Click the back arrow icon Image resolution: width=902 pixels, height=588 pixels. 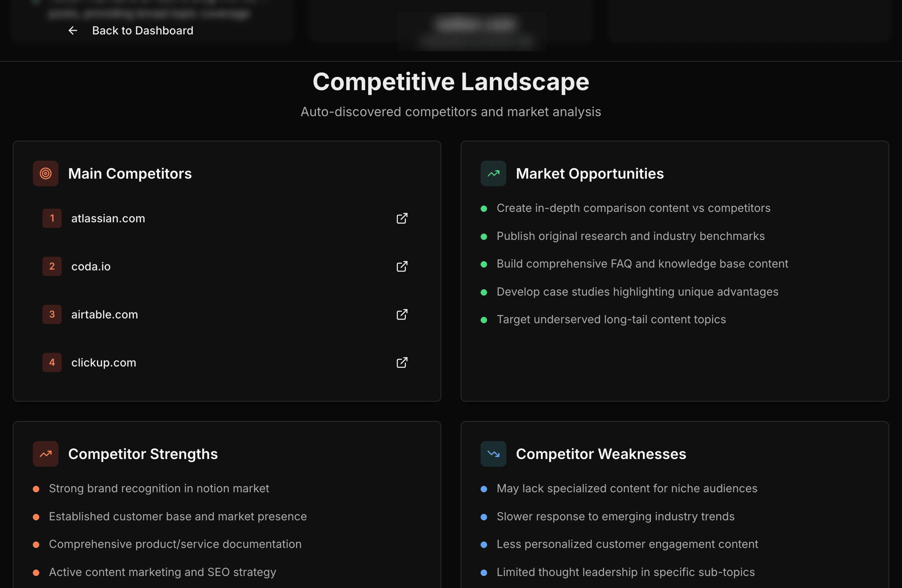pyautogui.click(x=73, y=30)
